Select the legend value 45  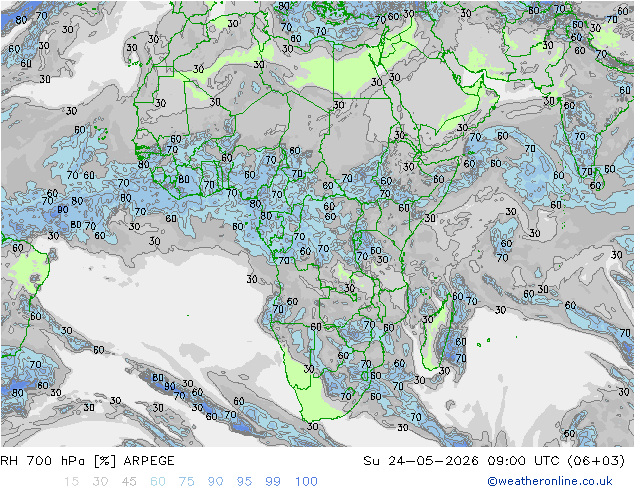click(129, 481)
